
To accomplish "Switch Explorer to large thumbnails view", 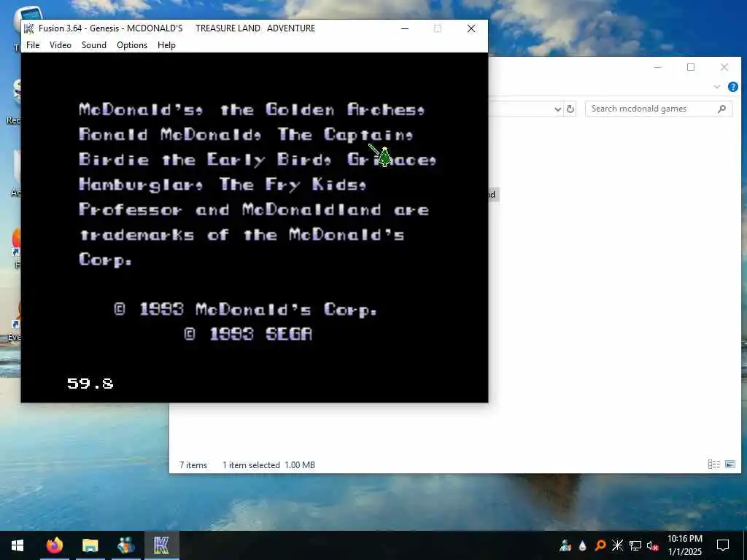I will click(x=730, y=464).
